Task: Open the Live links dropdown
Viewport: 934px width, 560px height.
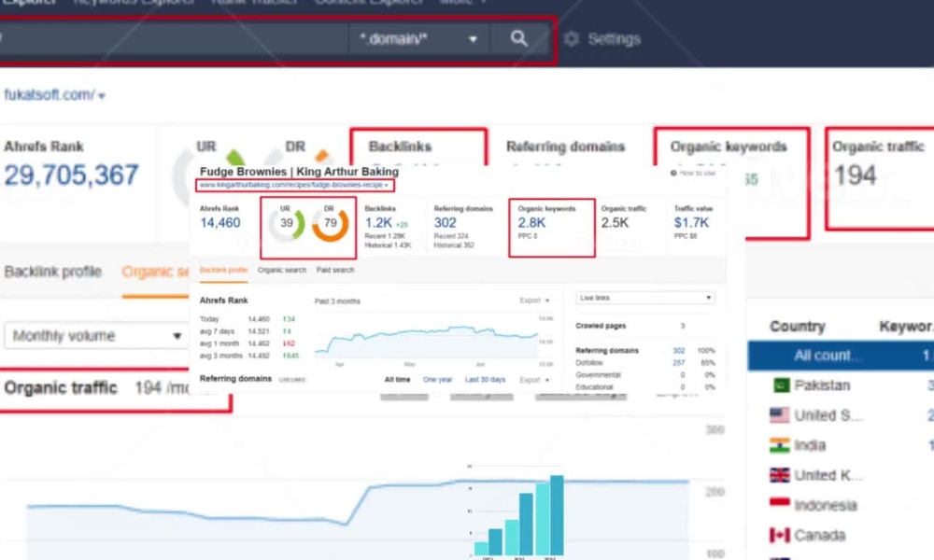Action: (x=645, y=298)
